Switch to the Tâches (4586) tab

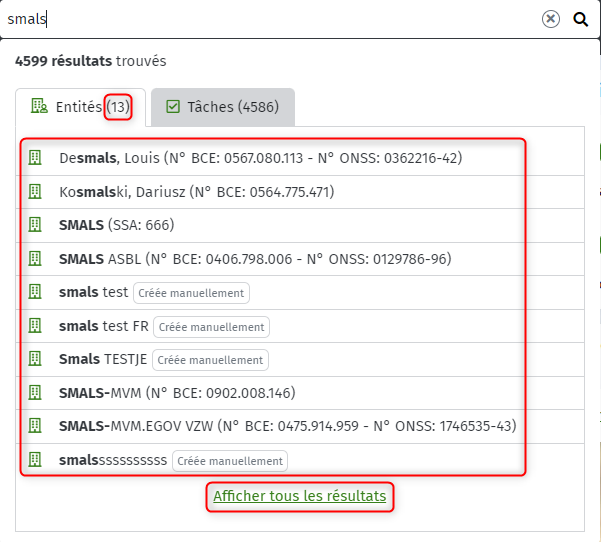[x=223, y=107]
